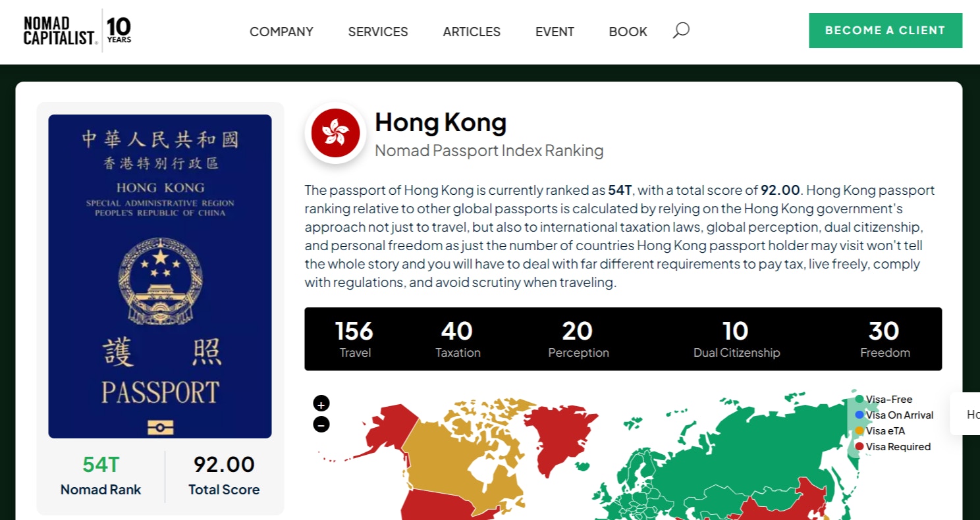
Task: Select the Book navigation link
Action: click(x=628, y=32)
